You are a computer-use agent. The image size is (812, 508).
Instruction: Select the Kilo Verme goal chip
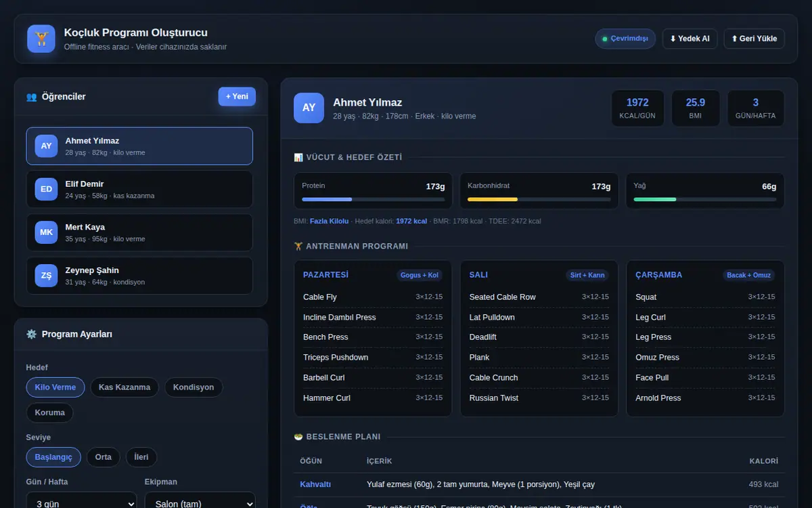pos(55,387)
